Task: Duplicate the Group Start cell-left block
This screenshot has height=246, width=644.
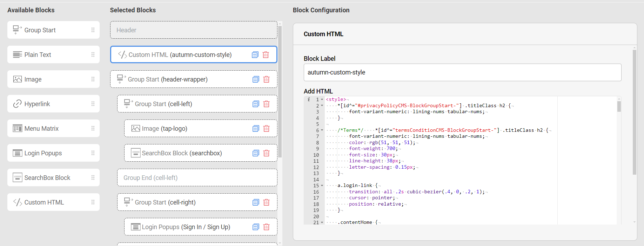Action: (256, 104)
